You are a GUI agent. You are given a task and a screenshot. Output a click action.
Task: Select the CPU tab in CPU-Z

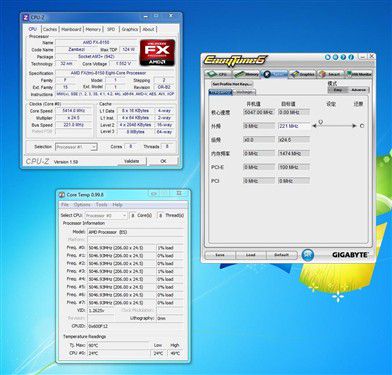[33, 29]
